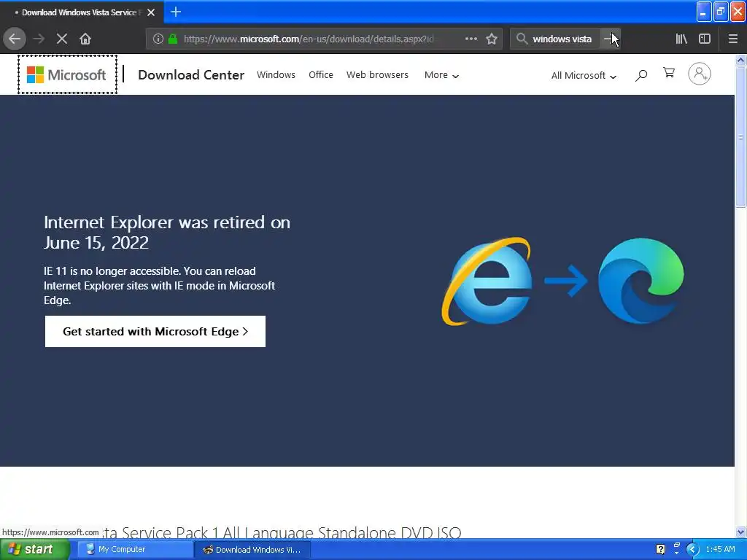
Task: Switch to My Computer taskbar window
Action: pos(134,550)
